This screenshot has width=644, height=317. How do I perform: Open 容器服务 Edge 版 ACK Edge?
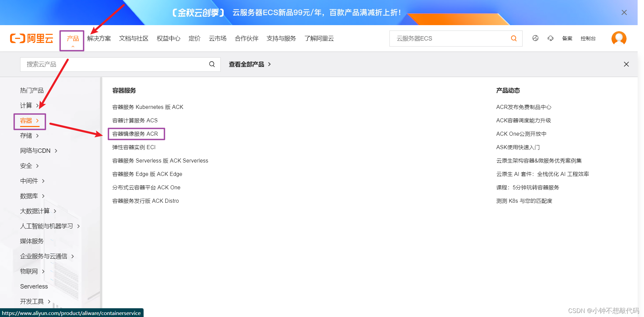tap(147, 174)
